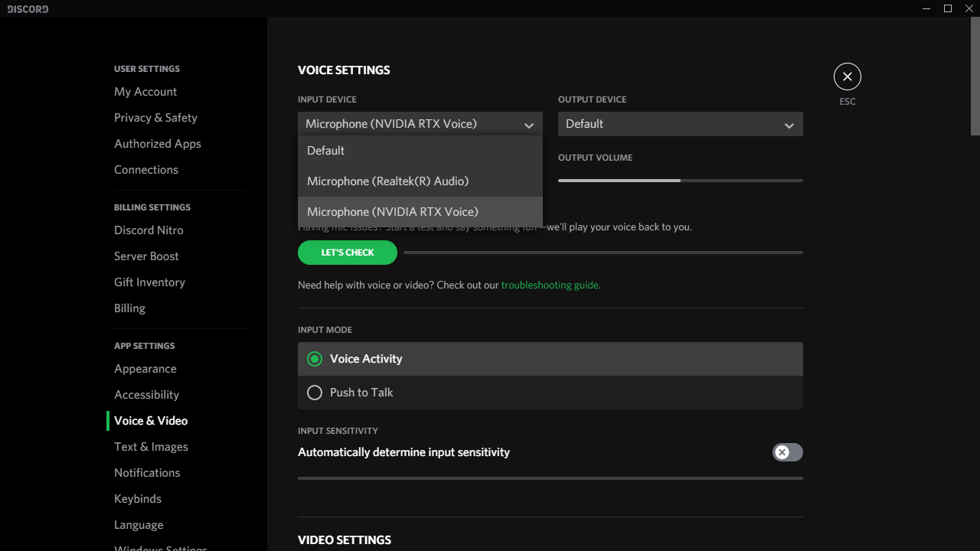Open the Output Device dropdown
The image size is (980, 551).
[x=680, y=124]
